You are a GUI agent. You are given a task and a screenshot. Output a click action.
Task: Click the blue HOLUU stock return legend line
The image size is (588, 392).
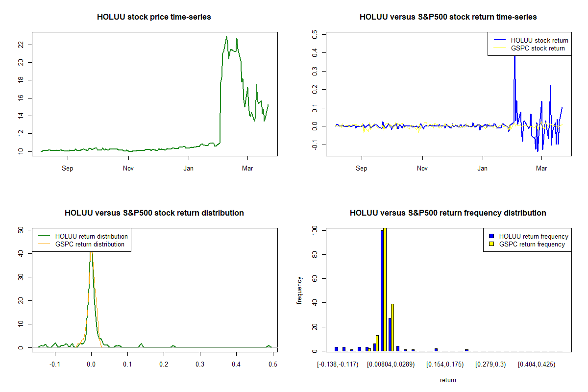click(499, 40)
